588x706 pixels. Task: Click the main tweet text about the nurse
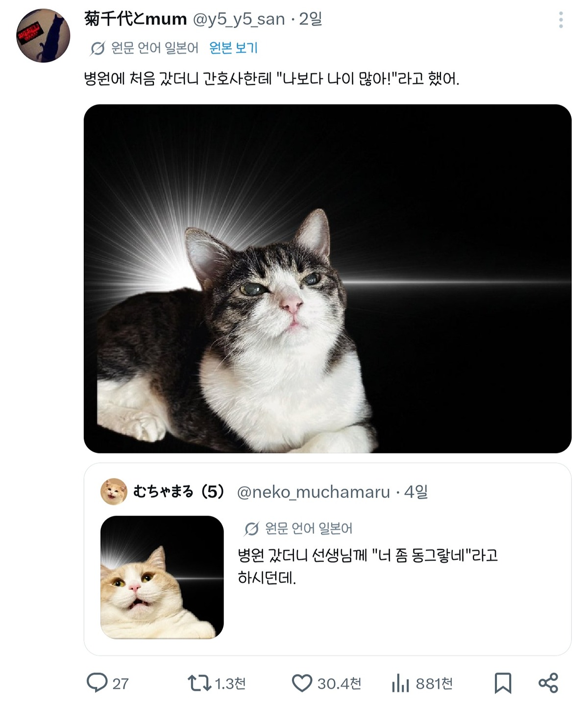[272, 78]
